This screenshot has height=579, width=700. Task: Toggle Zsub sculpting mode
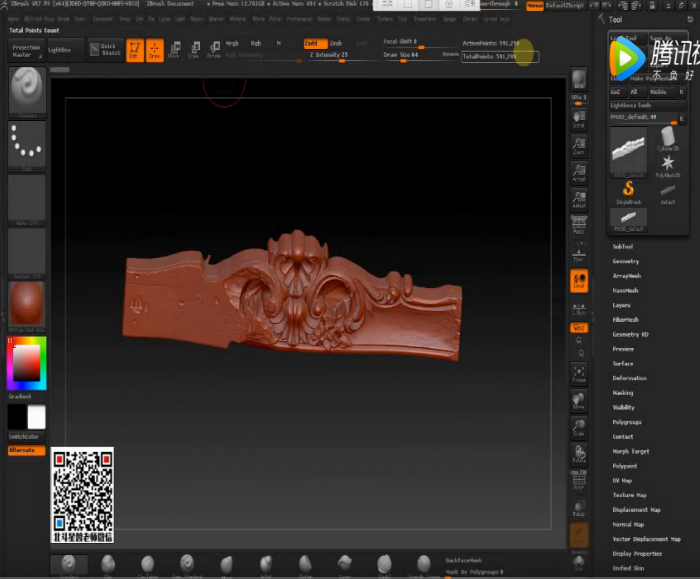[336, 43]
